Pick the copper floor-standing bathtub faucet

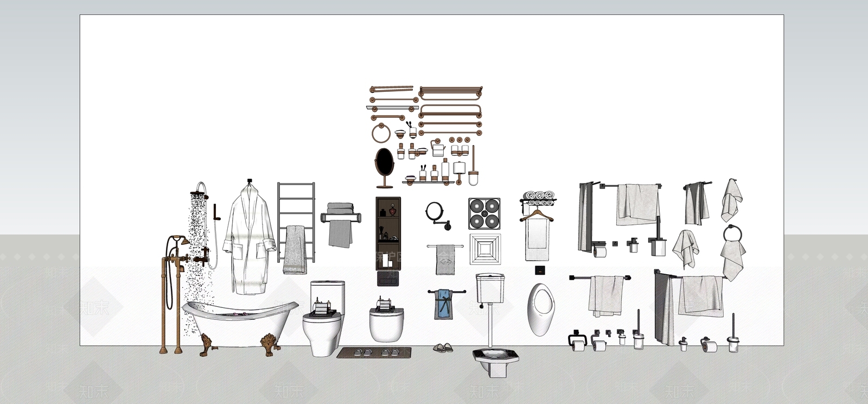(174, 295)
